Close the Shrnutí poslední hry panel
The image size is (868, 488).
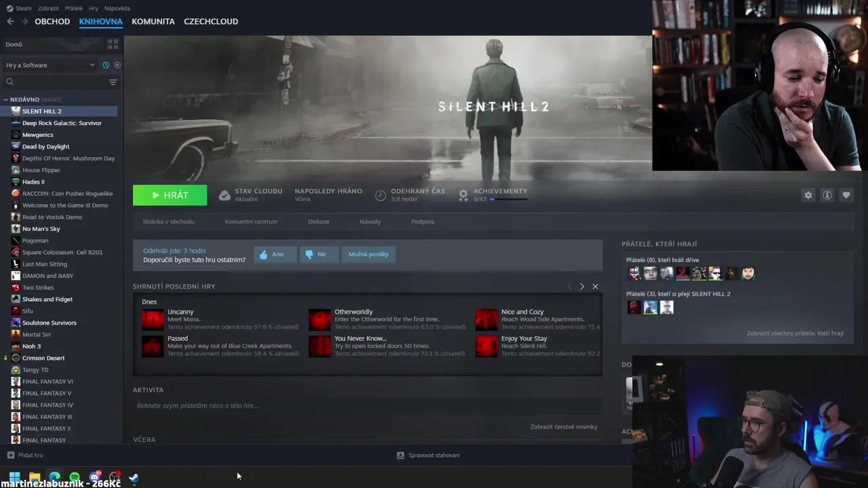595,287
